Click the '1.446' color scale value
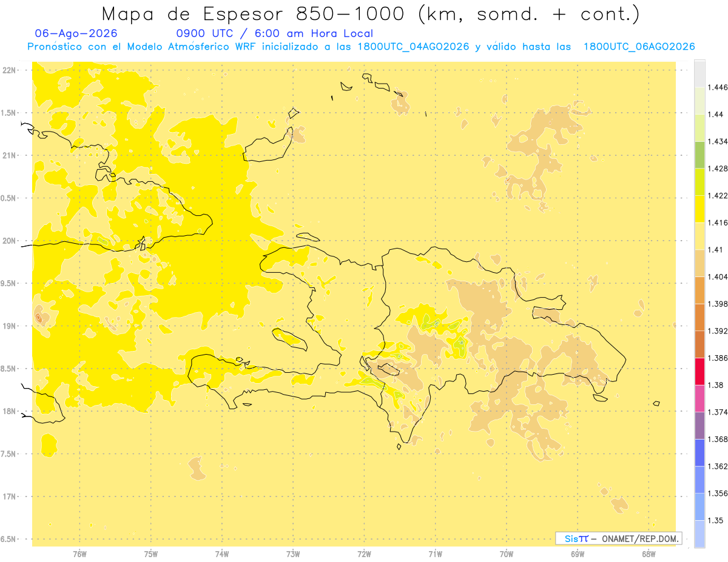 tap(718, 87)
